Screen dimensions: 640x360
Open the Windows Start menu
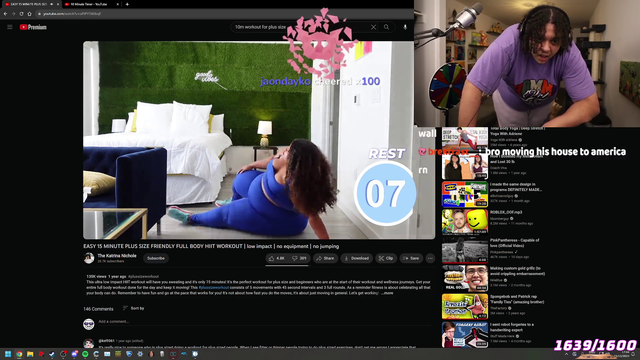point(8,354)
